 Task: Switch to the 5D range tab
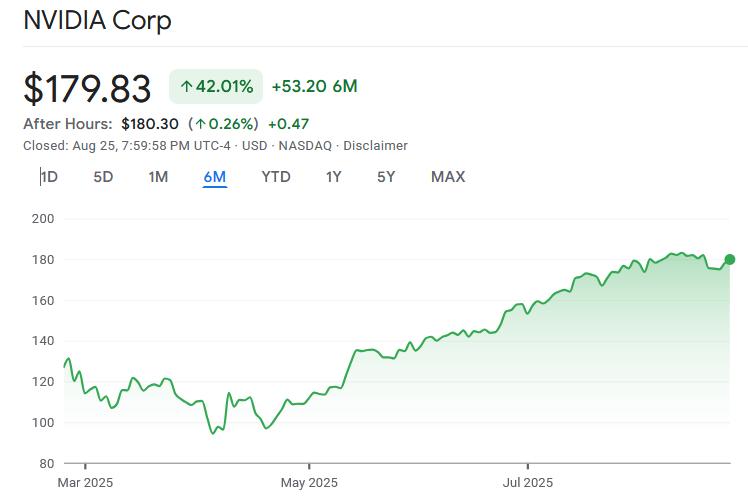point(103,177)
